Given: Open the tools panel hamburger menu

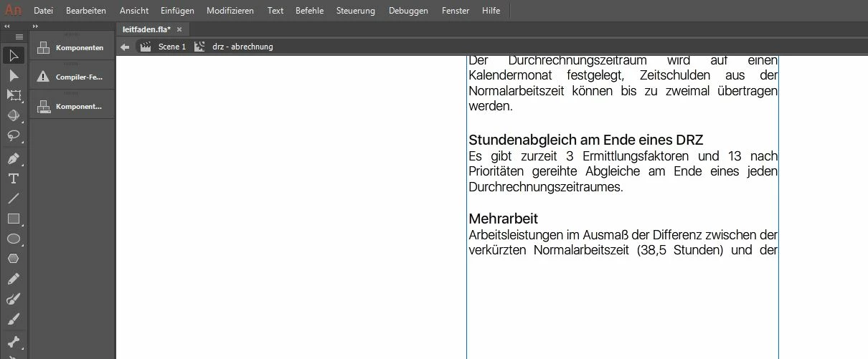Looking at the screenshot, I should click(x=19, y=37).
